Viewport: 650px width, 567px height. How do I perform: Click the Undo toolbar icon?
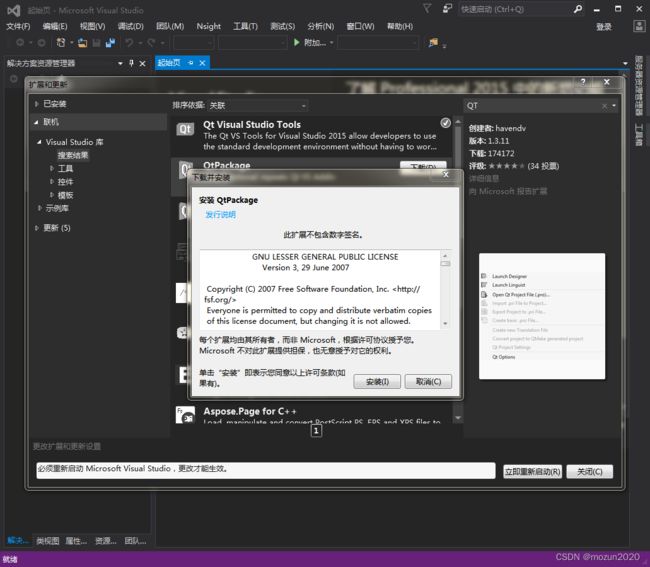pos(129,43)
